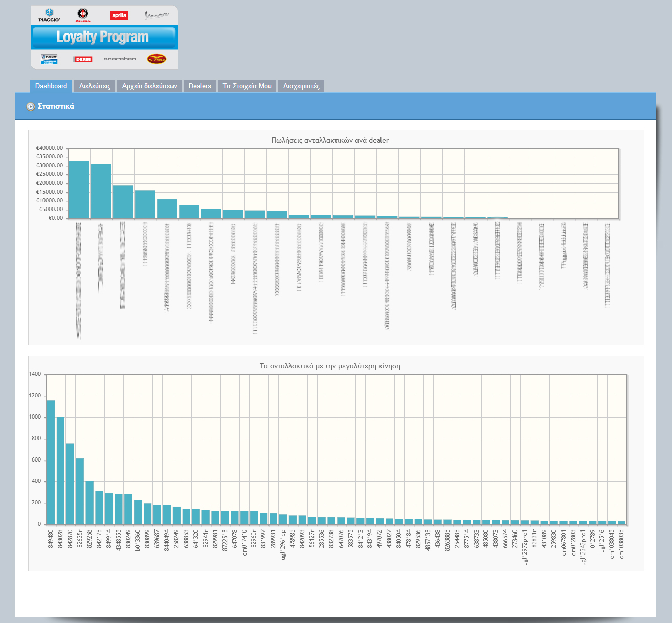Viewport: 672px width, 623px height.
Task: Click the Scarabeo logo
Action: coord(119,59)
